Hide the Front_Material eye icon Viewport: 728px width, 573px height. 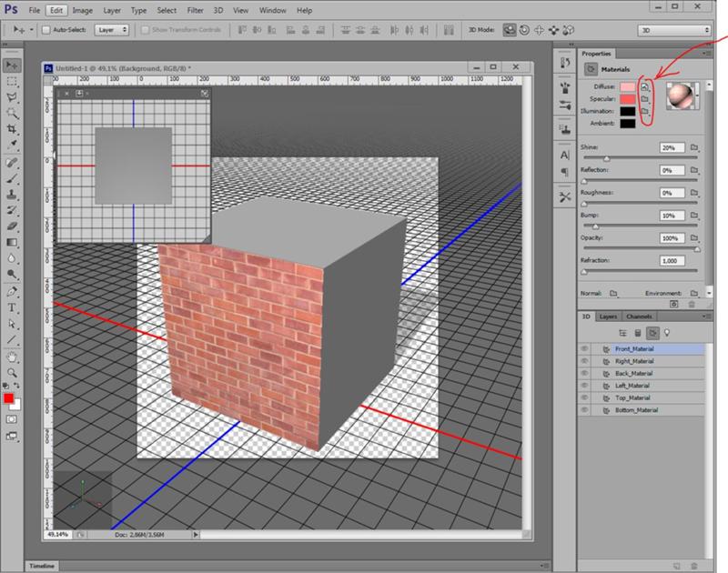pyautogui.click(x=584, y=349)
